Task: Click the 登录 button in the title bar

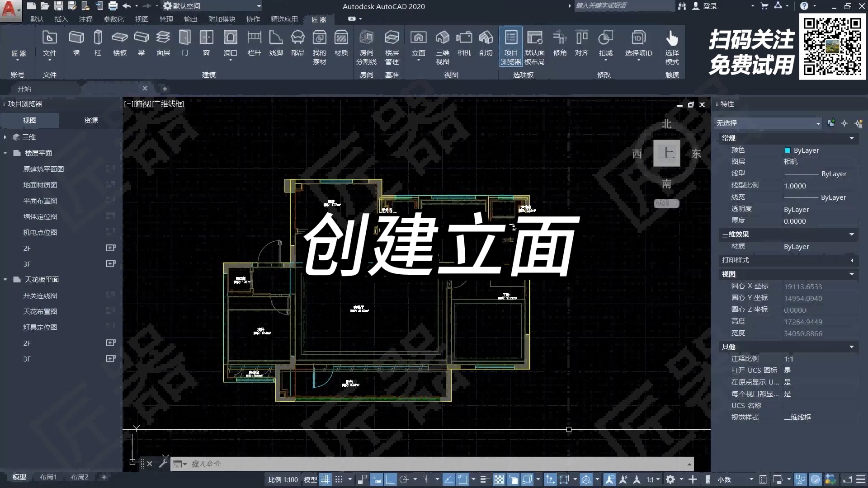Action: point(710,6)
